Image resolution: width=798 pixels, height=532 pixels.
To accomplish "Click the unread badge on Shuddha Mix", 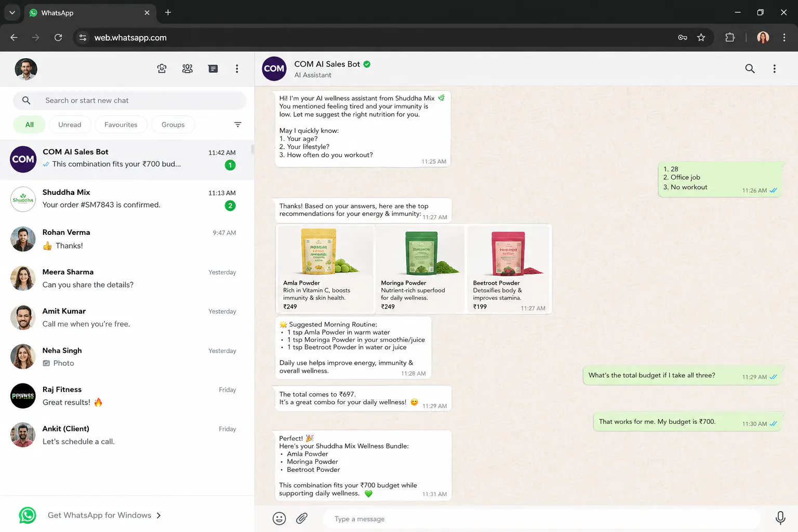I will pyautogui.click(x=230, y=205).
